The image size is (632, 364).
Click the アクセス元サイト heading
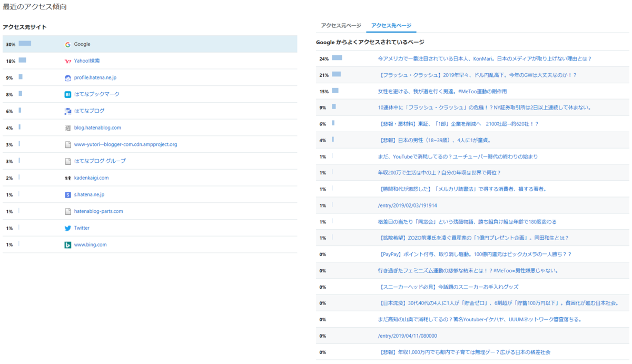(x=25, y=27)
